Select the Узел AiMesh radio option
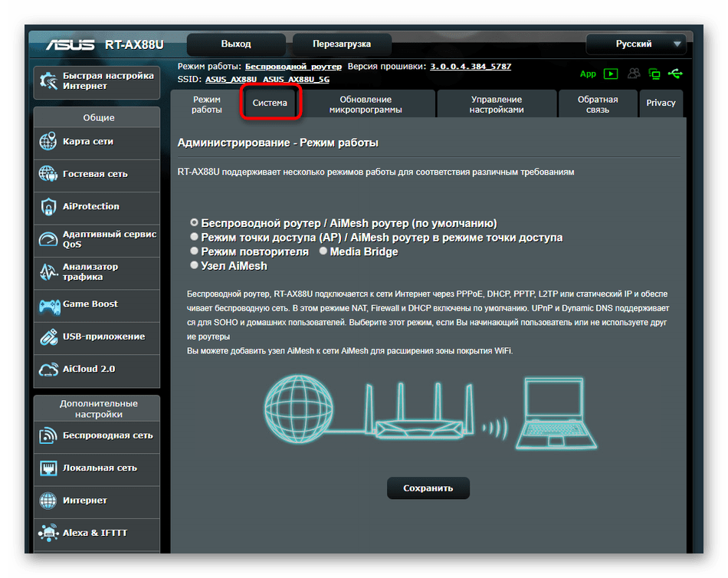 click(195, 265)
